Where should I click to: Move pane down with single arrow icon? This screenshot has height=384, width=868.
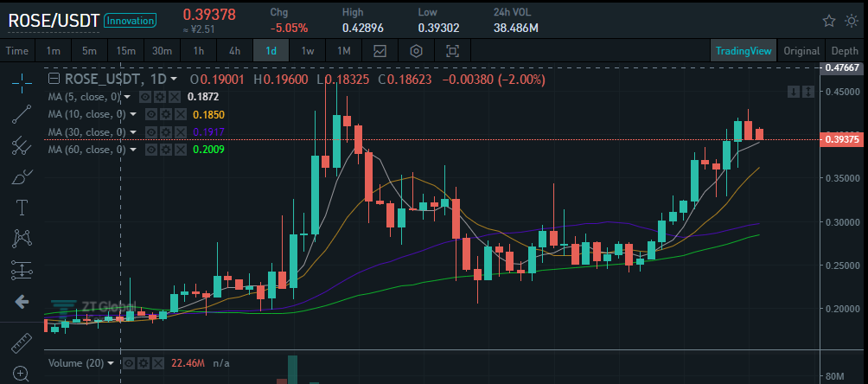pyautogui.click(x=794, y=92)
